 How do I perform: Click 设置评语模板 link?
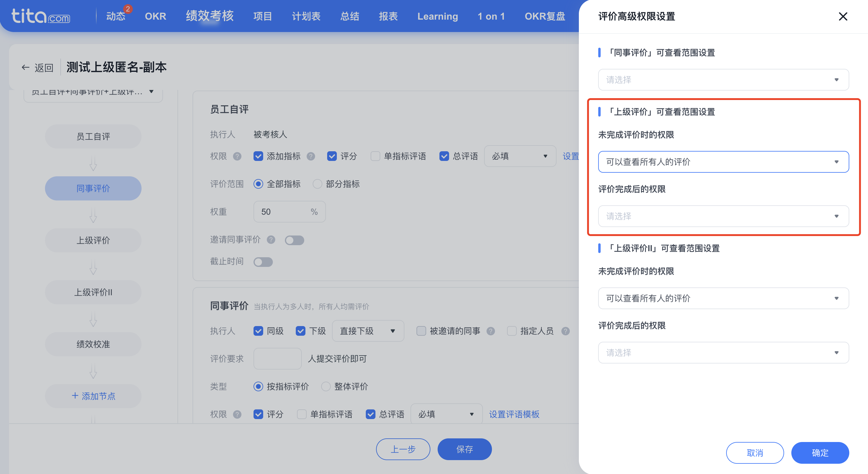click(x=514, y=414)
